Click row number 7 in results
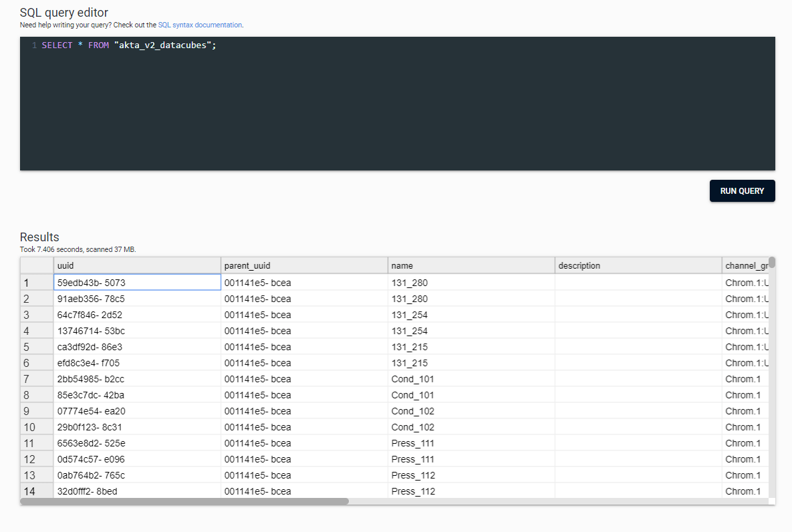 pos(36,379)
